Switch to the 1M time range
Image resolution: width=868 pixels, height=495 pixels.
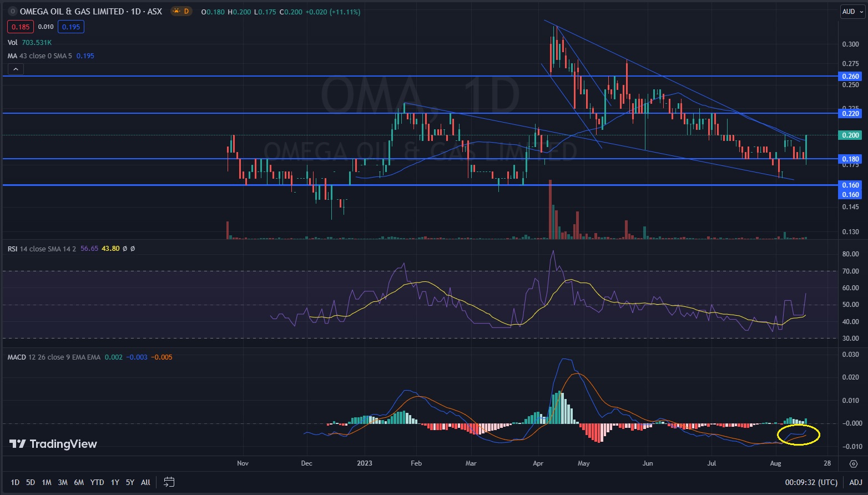coord(47,482)
